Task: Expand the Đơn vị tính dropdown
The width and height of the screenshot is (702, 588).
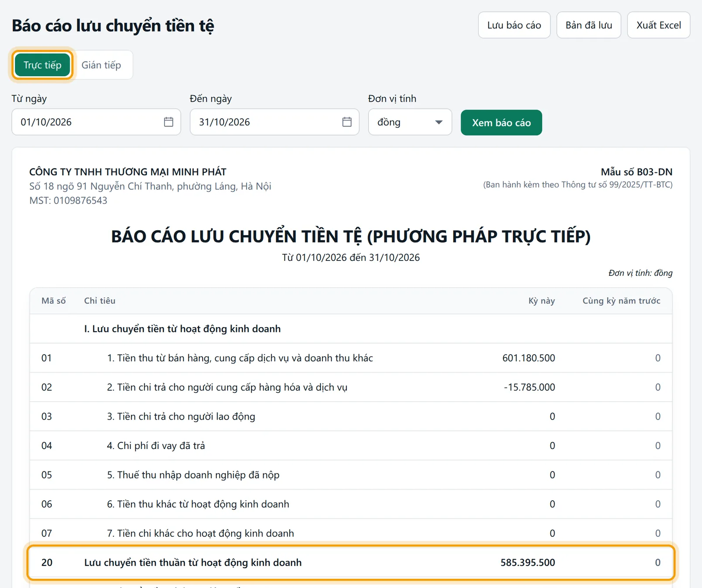Action: click(x=410, y=122)
